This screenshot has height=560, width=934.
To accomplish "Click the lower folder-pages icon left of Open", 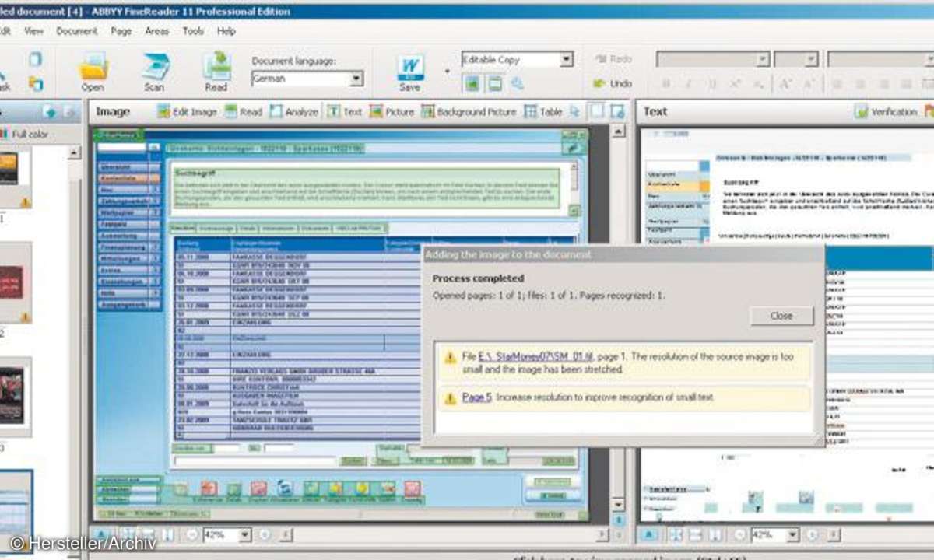I will coord(36,83).
